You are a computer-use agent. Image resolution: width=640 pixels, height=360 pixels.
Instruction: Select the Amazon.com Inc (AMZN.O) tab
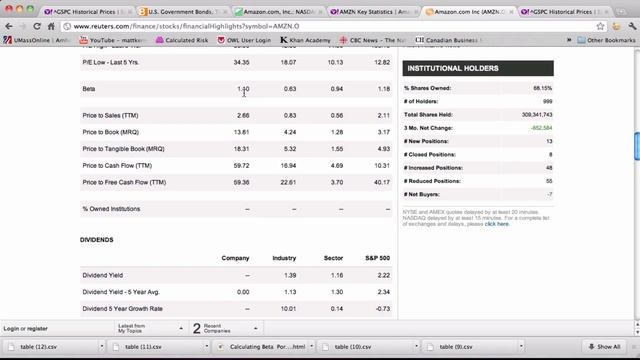pos(469,12)
